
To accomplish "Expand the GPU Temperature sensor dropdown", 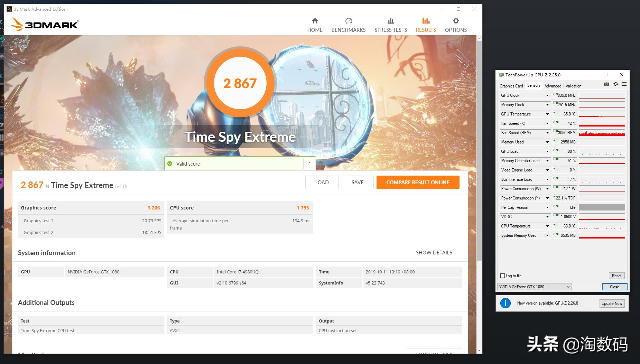I will tap(547, 114).
